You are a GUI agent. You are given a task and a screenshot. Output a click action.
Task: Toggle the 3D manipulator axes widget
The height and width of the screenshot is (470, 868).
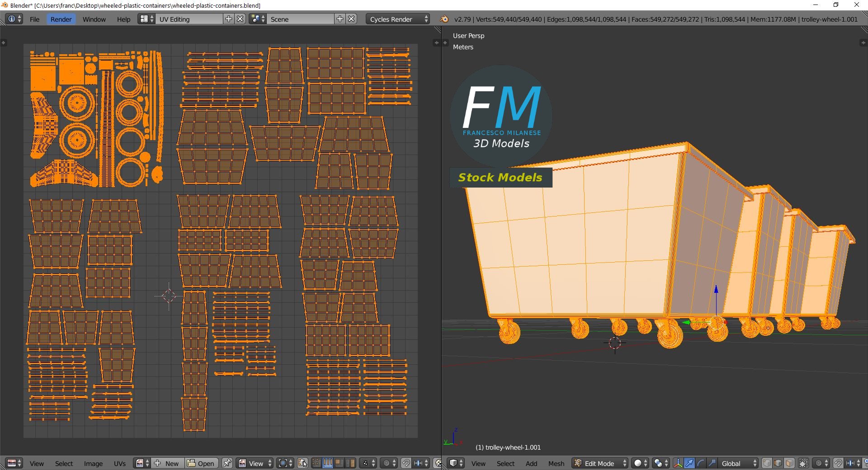[678, 463]
